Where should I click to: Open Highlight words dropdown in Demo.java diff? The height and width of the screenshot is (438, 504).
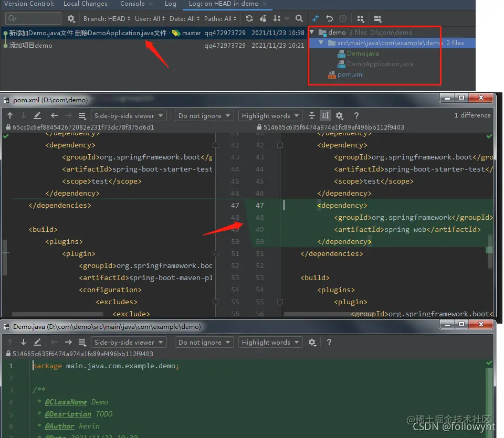pos(270,343)
